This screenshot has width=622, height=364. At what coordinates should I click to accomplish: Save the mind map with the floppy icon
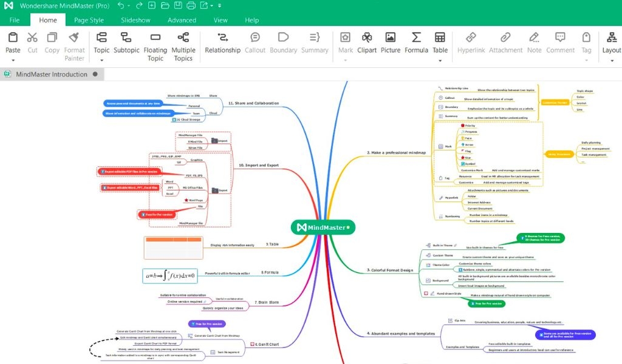178,5
